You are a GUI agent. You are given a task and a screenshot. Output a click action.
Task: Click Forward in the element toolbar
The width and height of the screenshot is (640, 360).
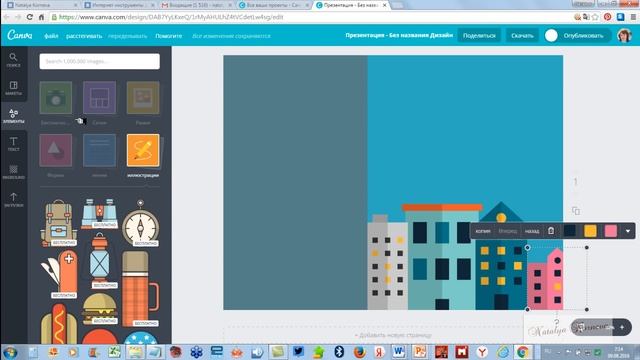pos(508,231)
